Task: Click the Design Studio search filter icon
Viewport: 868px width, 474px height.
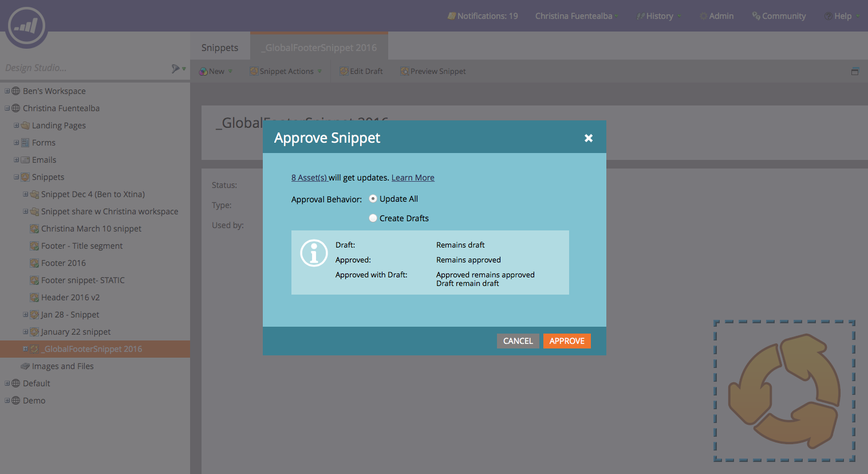Action: pyautogui.click(x=176, y=68)
